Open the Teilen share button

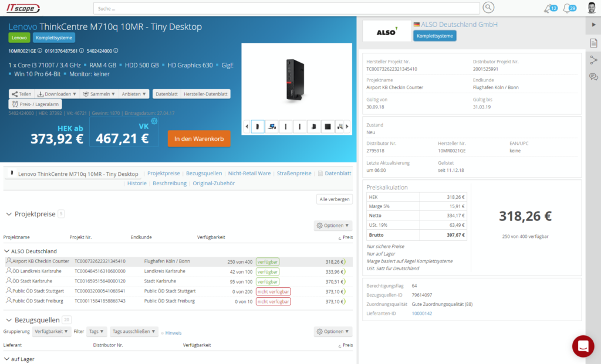tap(22, 94)
